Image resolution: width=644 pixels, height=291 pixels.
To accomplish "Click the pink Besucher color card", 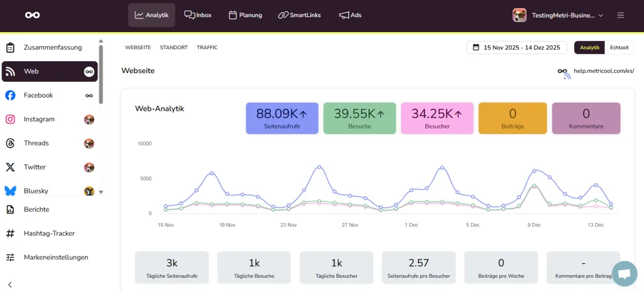I will [x=436, y=118].
